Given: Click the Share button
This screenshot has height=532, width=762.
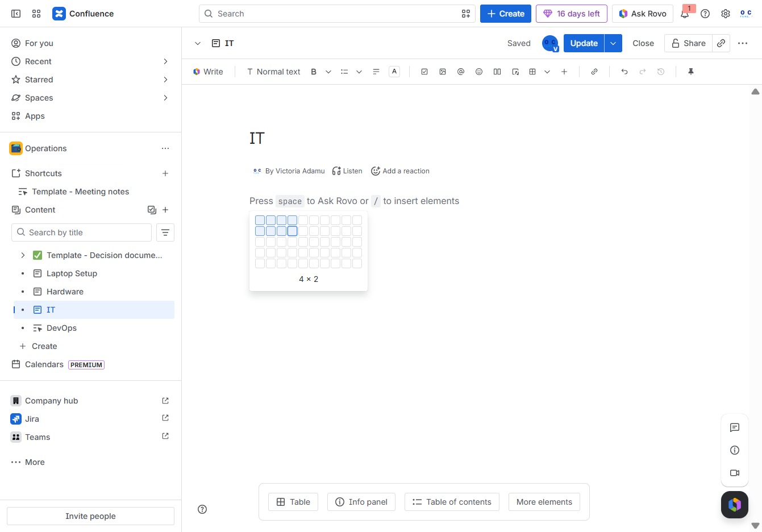Looking at the screenshot, I should 688,43.
